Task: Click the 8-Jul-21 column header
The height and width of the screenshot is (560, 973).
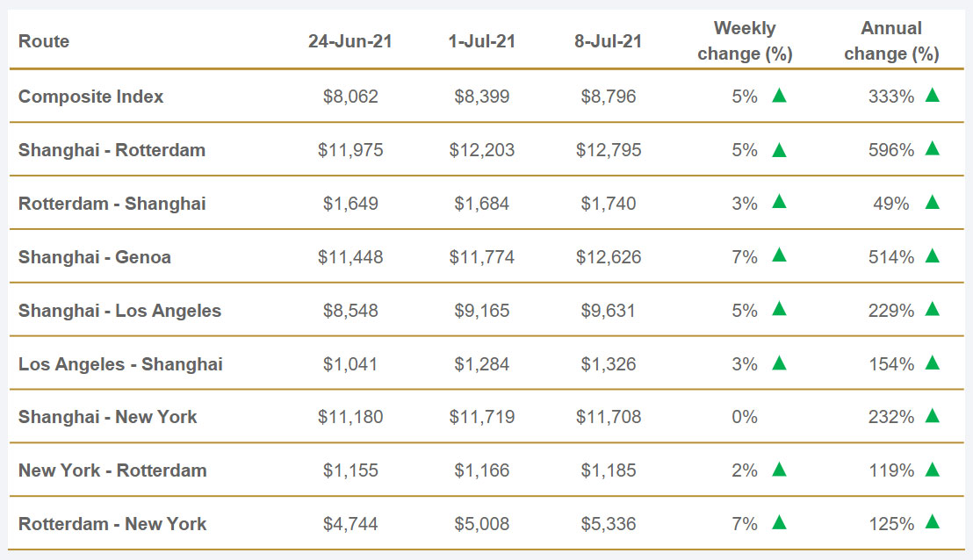Action: pyautogui.click(x=609, y=41)
